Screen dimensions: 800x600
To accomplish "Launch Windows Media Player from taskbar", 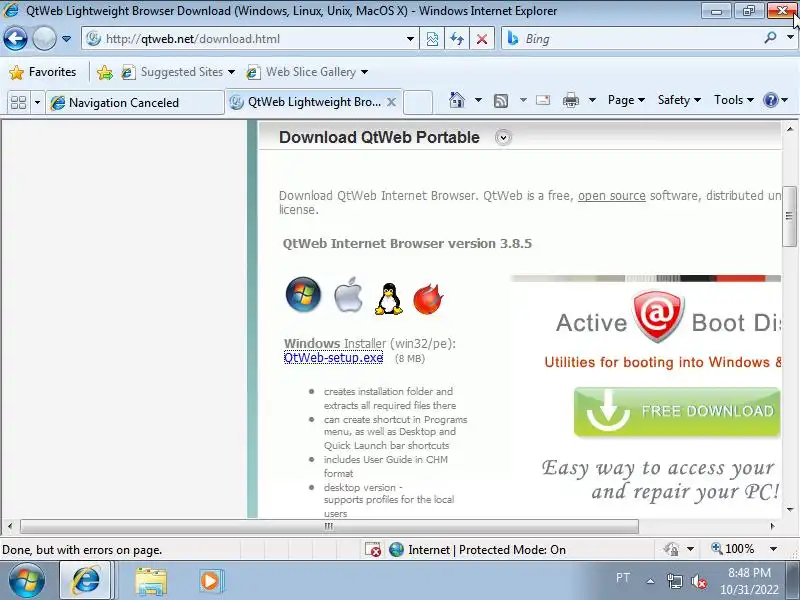I will (211, 581).
